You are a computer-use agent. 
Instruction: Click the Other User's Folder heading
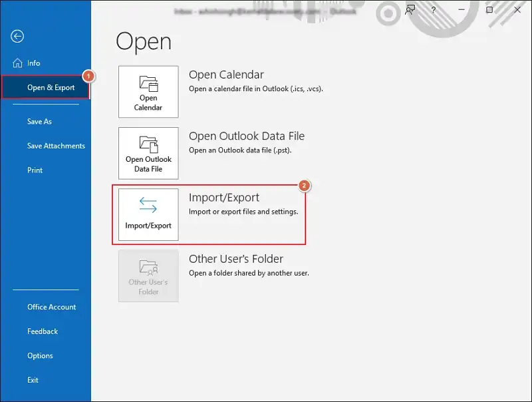pos(236,259)
